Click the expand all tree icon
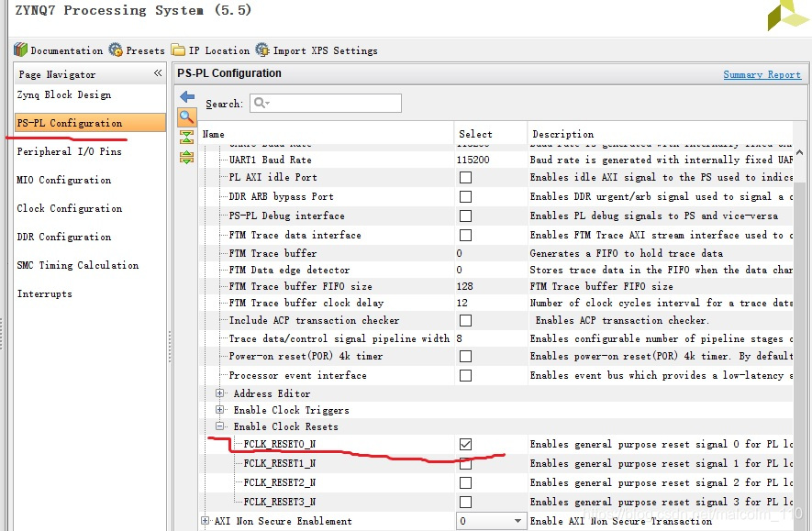812x531 pixels. [x=186, y=157]
